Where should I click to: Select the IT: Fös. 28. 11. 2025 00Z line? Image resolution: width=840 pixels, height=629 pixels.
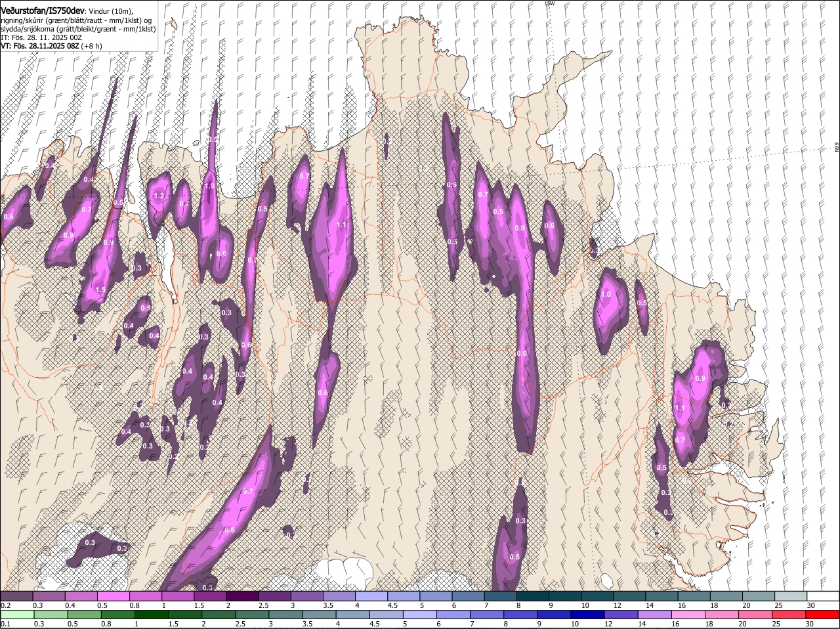[41, 37]
